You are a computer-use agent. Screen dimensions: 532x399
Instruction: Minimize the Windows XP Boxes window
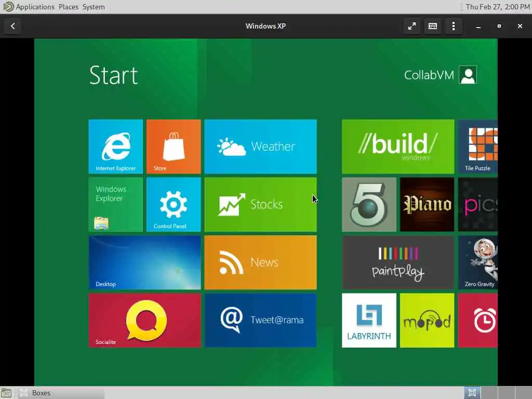tap(478, 26)
